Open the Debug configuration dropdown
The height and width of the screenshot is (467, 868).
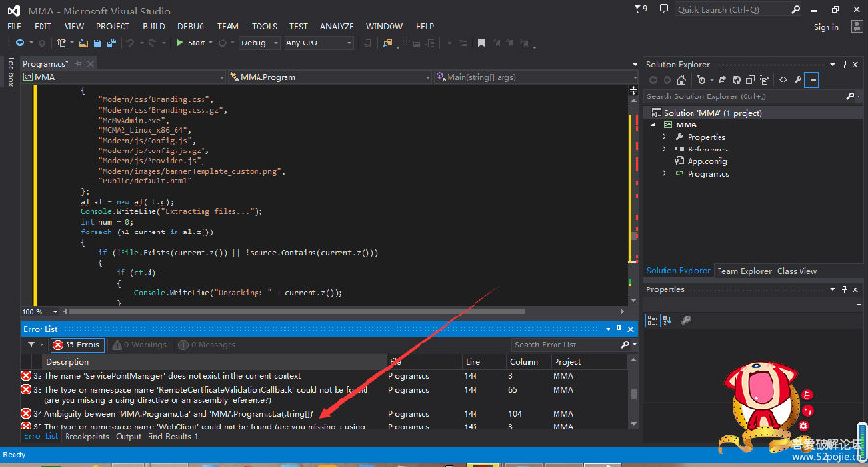[258, 43]
